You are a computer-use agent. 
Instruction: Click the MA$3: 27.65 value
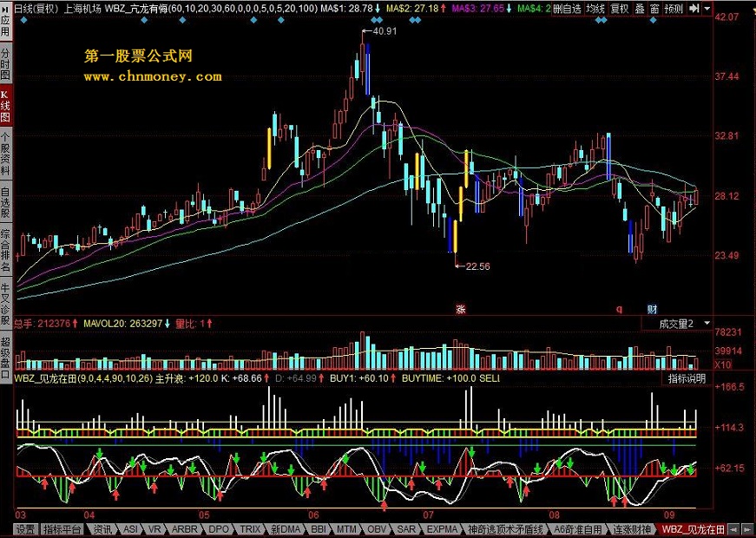click(x=477, y=8)
